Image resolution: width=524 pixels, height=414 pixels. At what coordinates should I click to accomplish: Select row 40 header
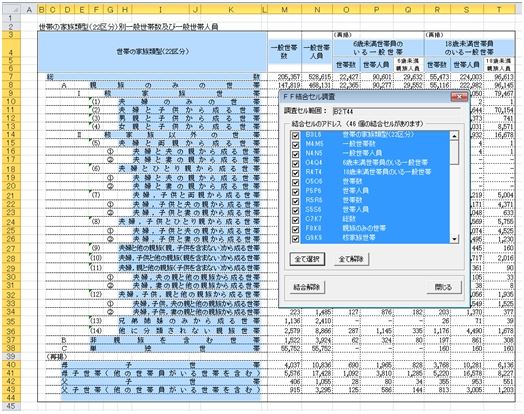11,365
